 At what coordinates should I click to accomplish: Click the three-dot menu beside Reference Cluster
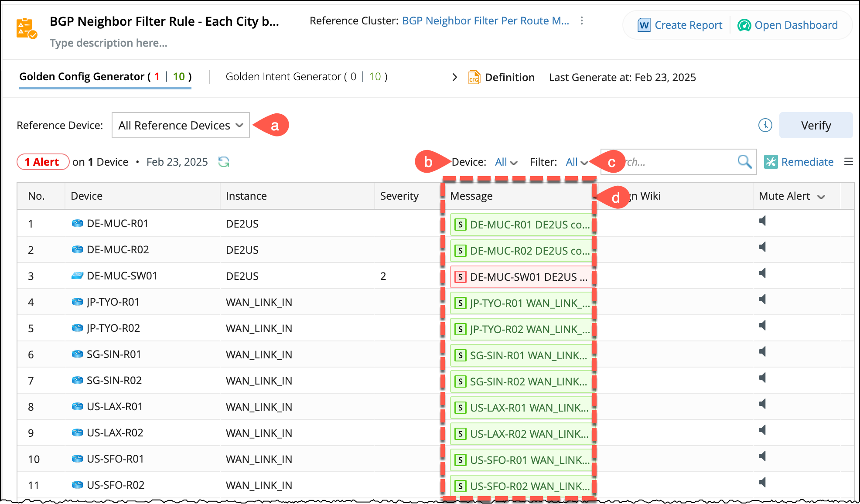tap(581, 21)
